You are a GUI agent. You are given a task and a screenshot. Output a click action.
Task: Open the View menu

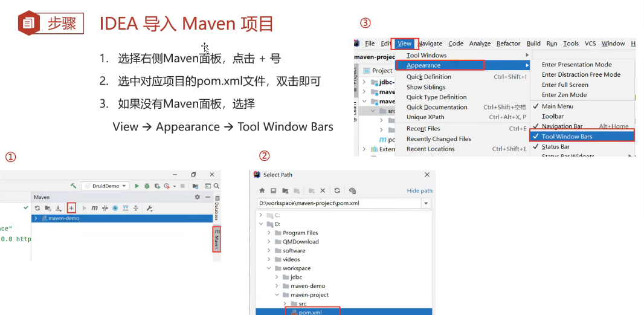pos(405,44)
